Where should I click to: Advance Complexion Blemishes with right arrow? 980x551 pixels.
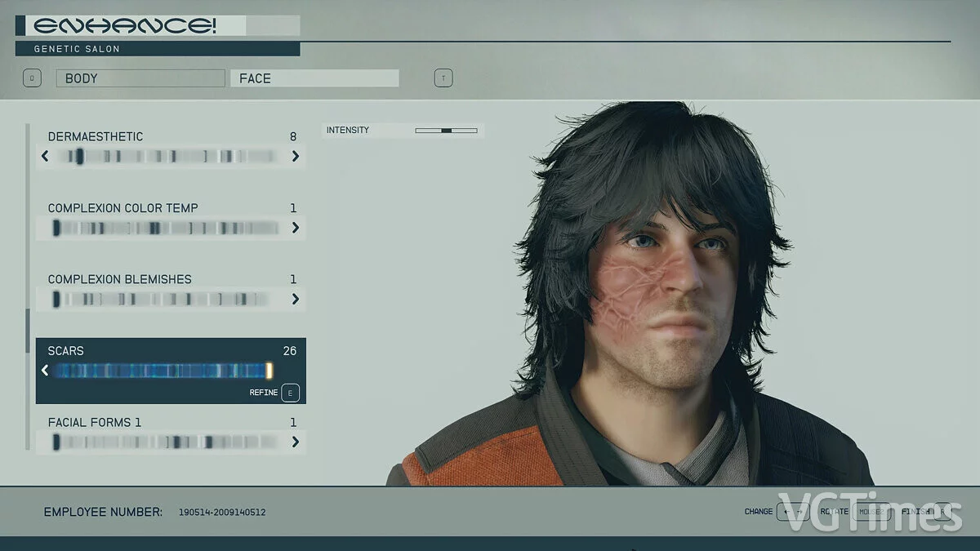[295, 300]
